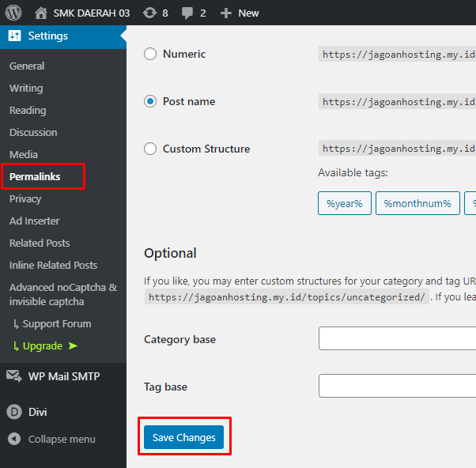Go to General settings page
476x468 pixels.
[27, 66]
